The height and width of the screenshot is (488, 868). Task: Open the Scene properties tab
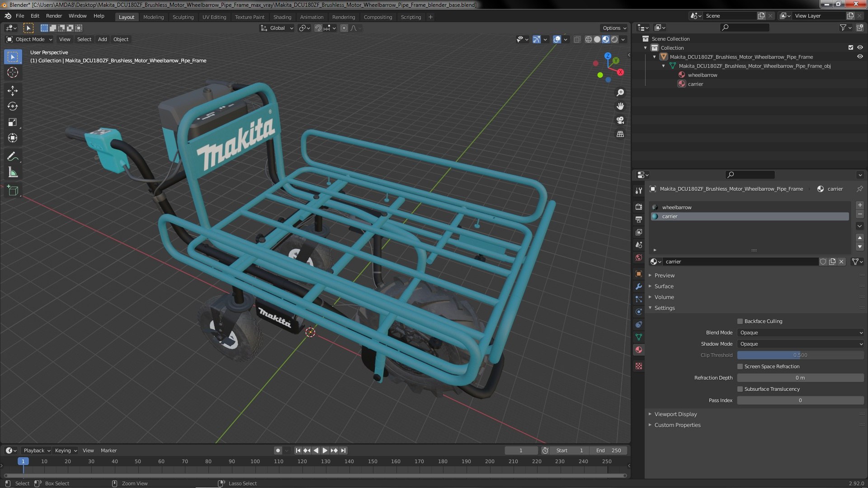point(639,244)
